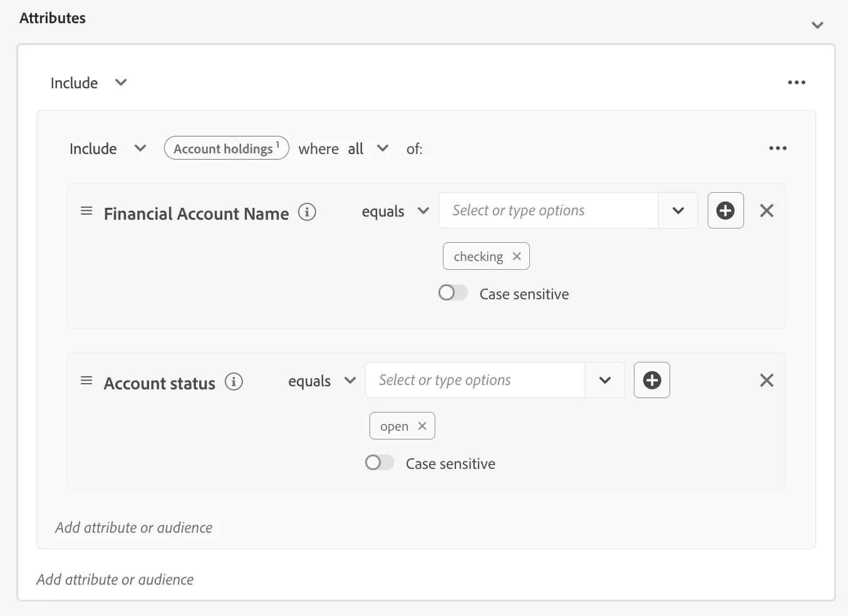The image size is (848, 616).
Task: Show info for Financial Account Name
Action: (307, 212)
